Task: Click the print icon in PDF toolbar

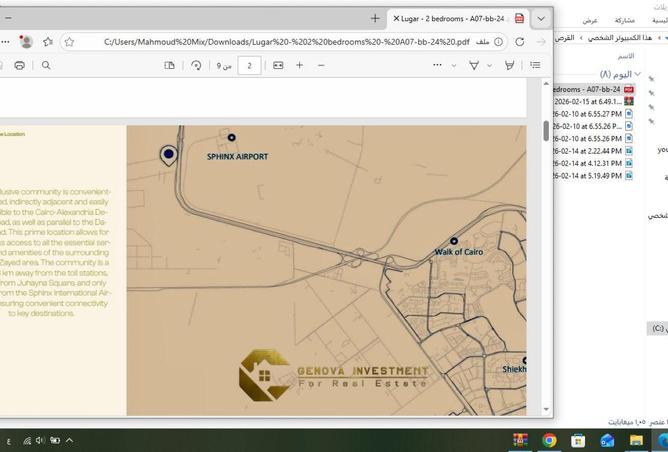Action: click(x=19, y=65)
